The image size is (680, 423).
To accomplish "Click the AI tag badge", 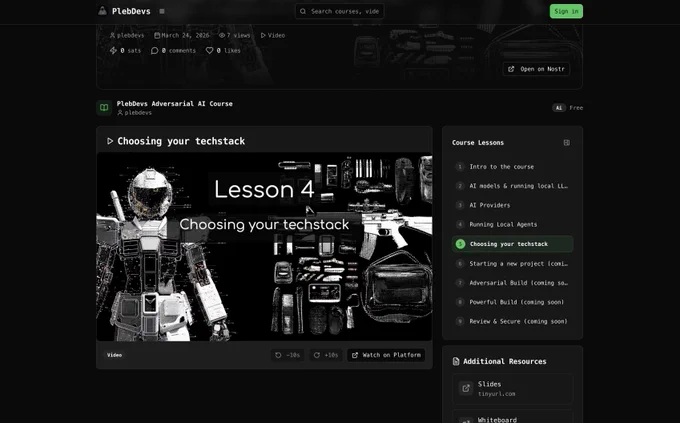I will [x=559, y=108].
